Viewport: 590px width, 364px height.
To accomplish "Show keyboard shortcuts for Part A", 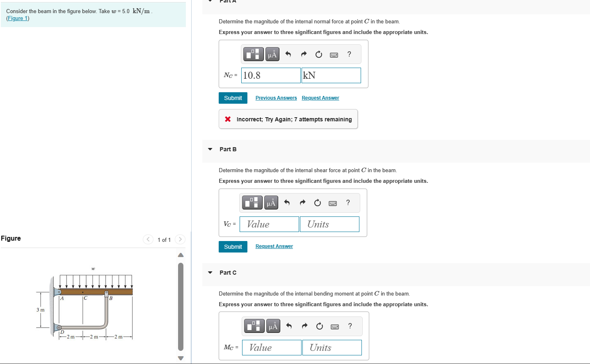I will [x=334, y=55].
